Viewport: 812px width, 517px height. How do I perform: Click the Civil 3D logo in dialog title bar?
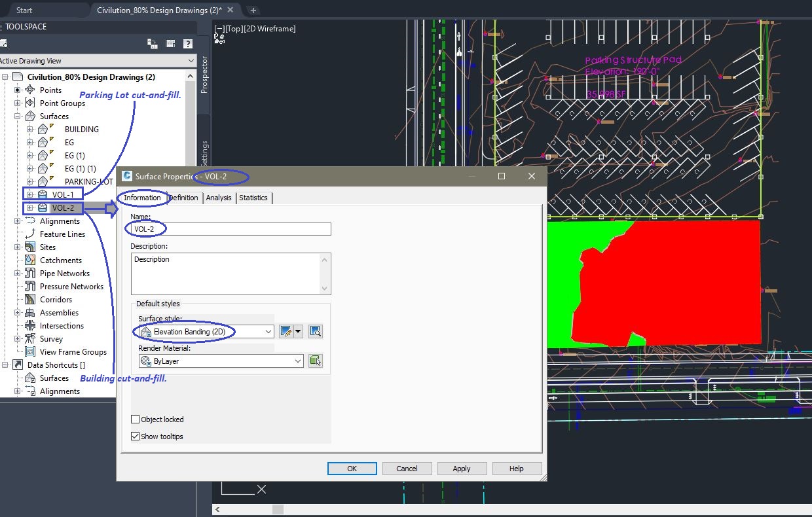tap(126, 175)
